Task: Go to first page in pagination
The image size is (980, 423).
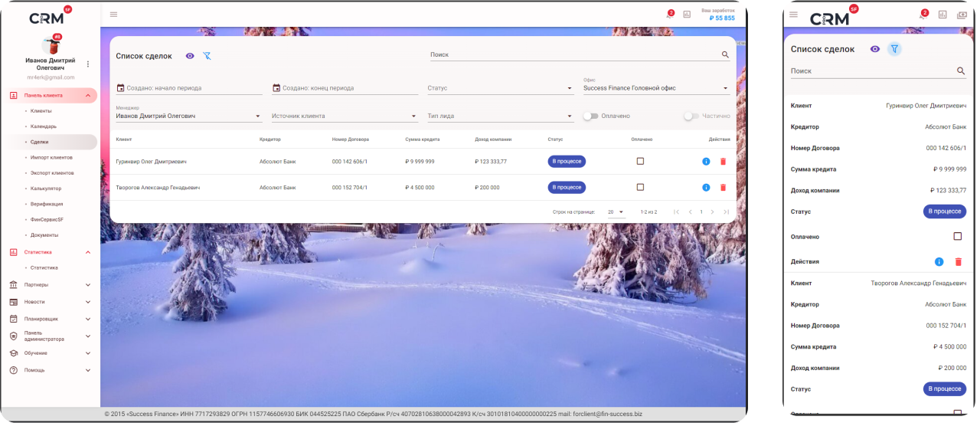Action: coord(676,211)
